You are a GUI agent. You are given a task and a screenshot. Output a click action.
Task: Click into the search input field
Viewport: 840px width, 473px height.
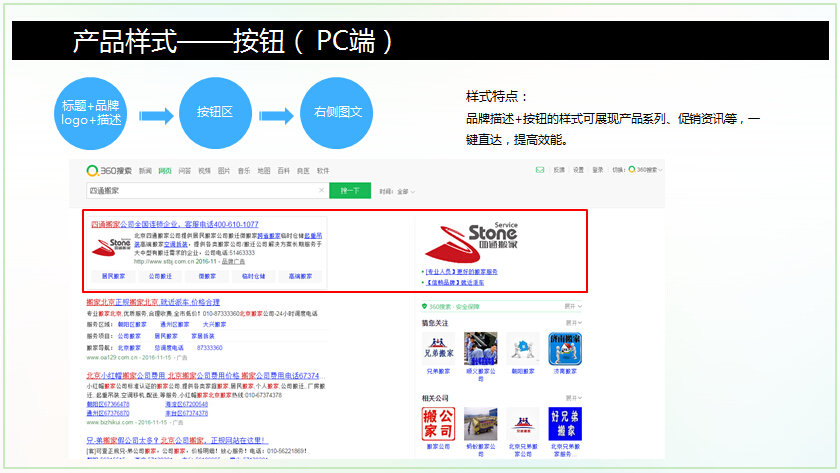pos(200,190)
